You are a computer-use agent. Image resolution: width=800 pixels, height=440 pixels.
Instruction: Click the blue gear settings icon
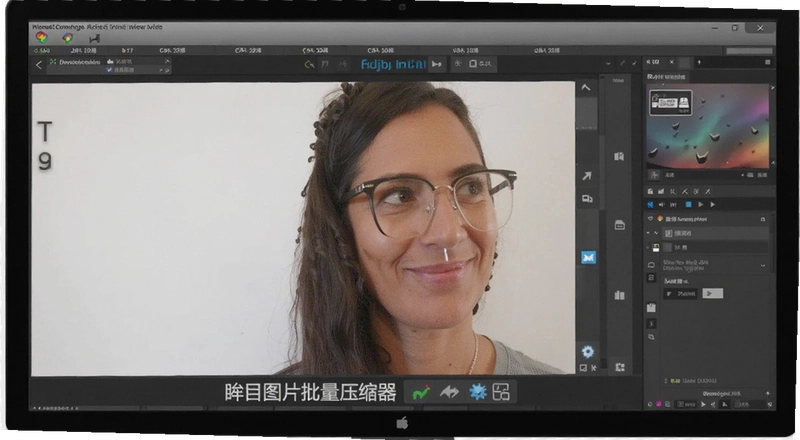(x=588, y=352)
